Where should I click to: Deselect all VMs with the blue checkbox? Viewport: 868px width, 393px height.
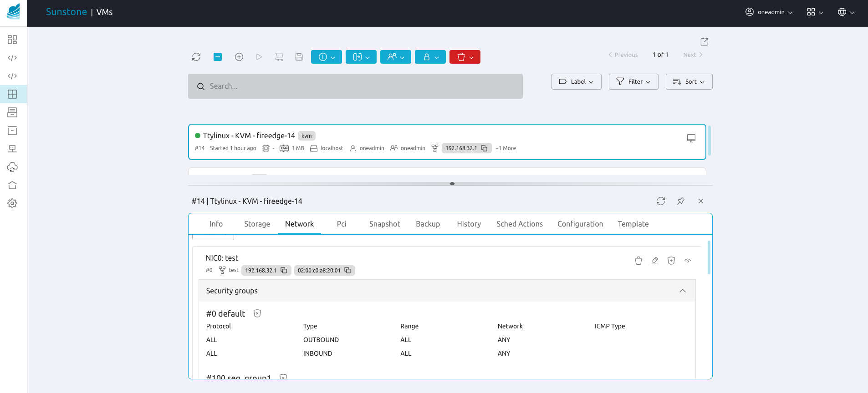[x=218, y=57]
